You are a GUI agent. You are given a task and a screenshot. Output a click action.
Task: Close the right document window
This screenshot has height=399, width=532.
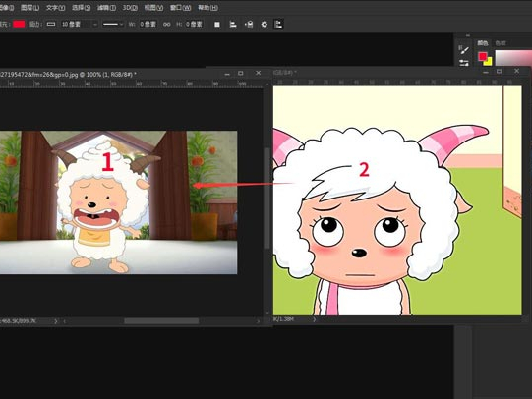(516, 71)
